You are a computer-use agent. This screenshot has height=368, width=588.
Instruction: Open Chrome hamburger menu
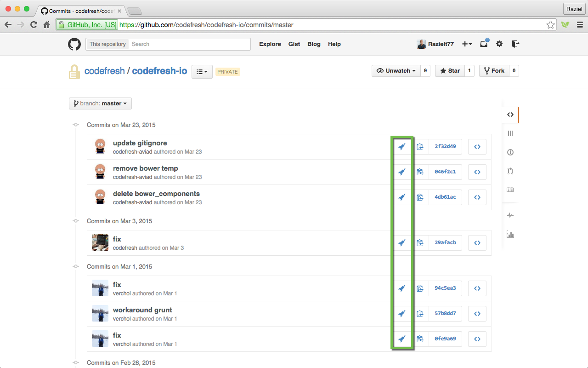579,25
